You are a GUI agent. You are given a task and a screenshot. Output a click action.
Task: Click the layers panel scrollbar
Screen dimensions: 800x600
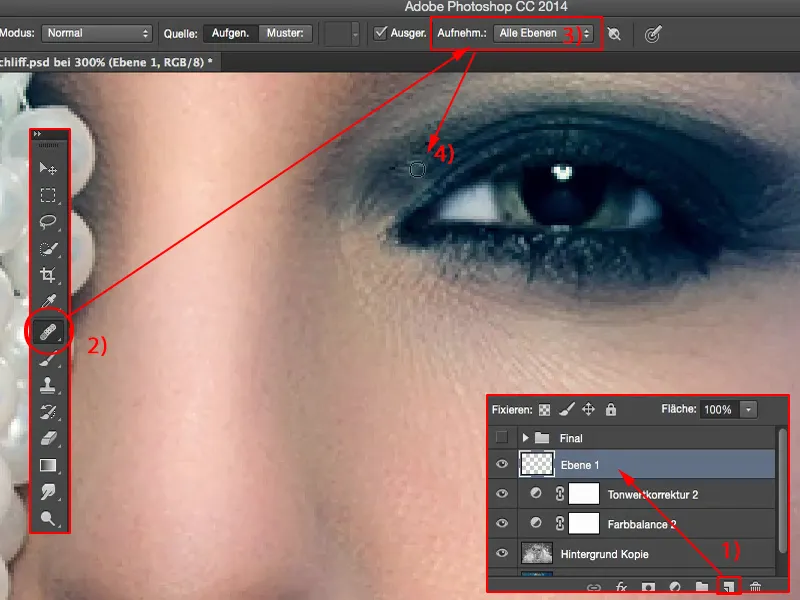pos(783,490)
